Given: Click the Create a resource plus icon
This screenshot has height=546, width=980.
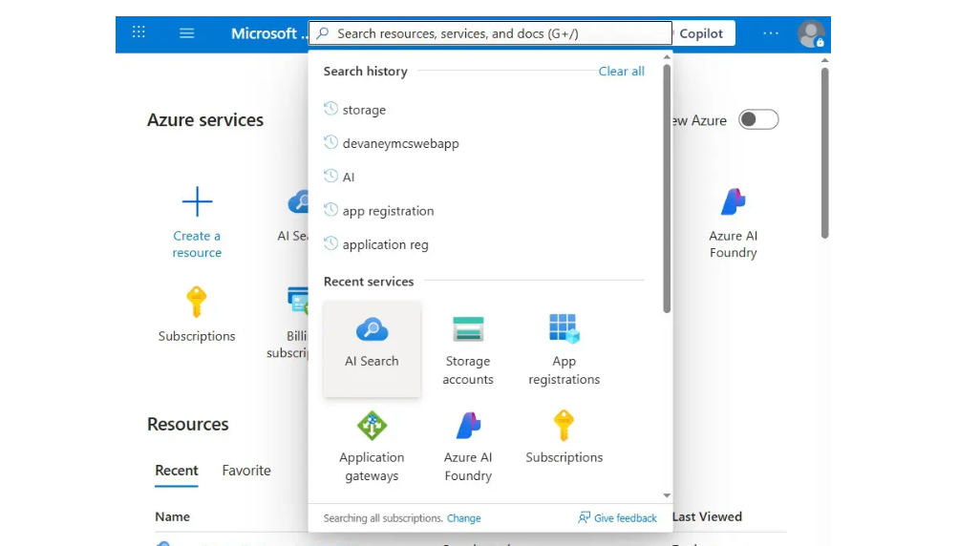Looking at the screenshot, I should [197, 201].
